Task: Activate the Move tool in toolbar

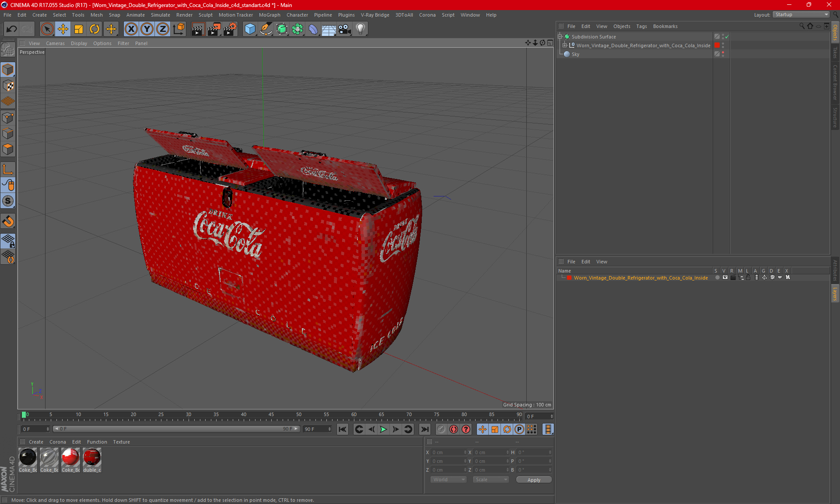Action: tap(63, 29)
